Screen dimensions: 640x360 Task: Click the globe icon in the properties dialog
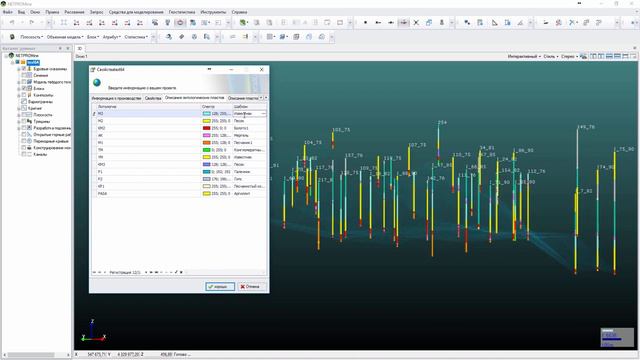[x=97, y=82]
